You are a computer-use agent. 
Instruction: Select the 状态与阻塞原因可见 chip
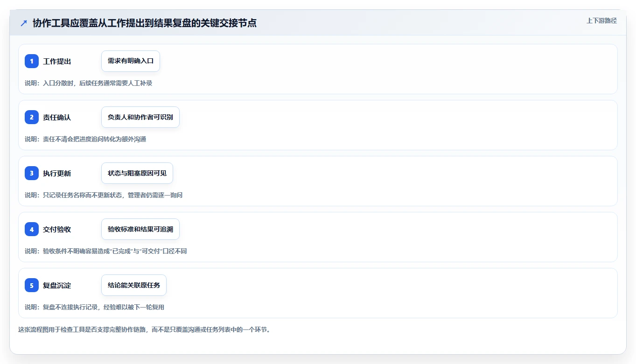point(137,173)
